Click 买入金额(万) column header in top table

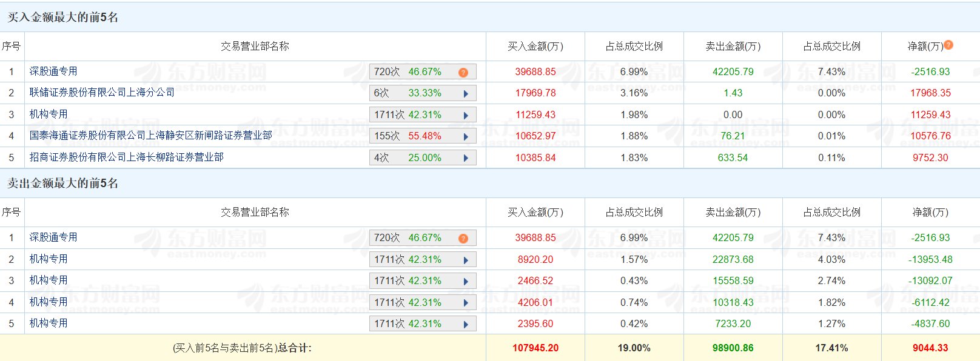point(535,46)
